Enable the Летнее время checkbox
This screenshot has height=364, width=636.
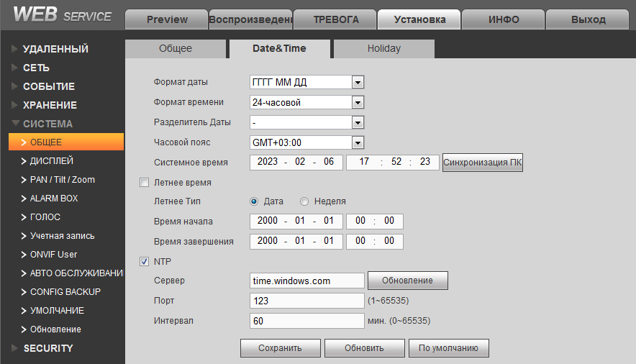[x=145, y=183]
